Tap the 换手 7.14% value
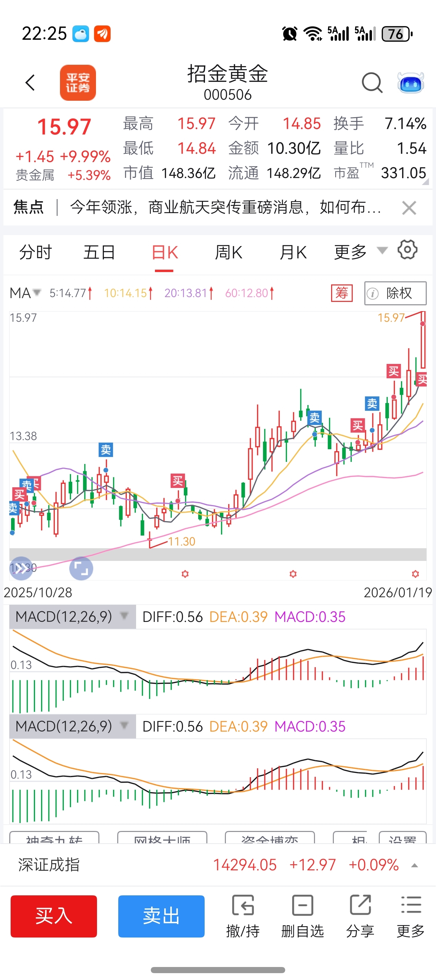Image resolution: width=436 pixels, height=980 pixels. pyautogui.click(x=405, y=124)
